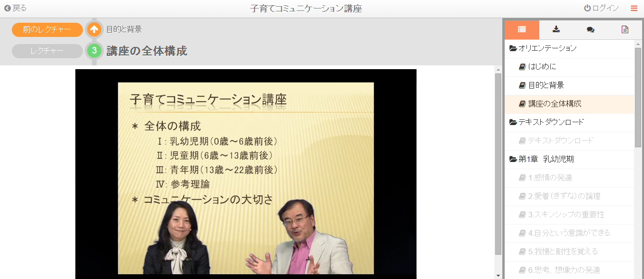This screenshot has width=644, height=279.
Task: Select 講座の全体構成 in the sidebar
Action: point(570,104)
